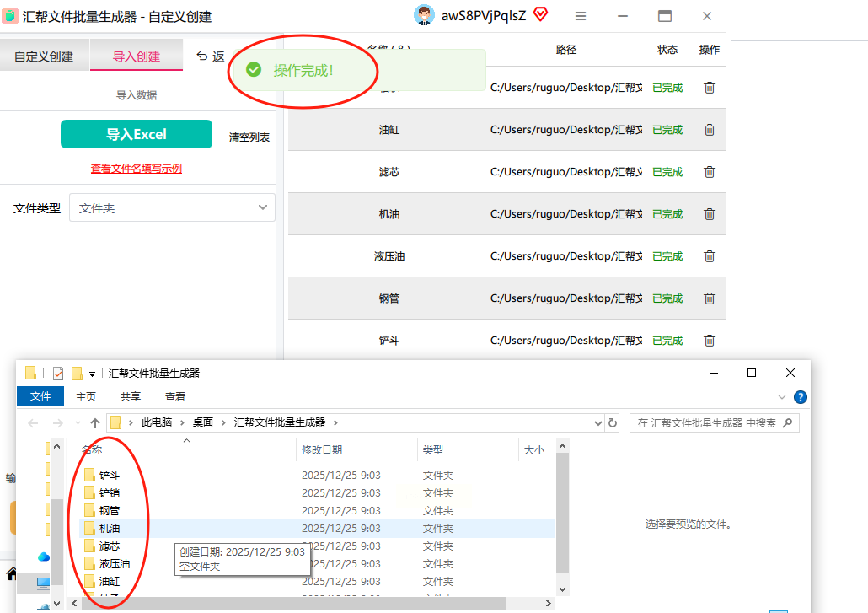The image size is (868, 613).
Task: Click the new folder icon in the Quick Access toolbar
Action: point(77,374)
